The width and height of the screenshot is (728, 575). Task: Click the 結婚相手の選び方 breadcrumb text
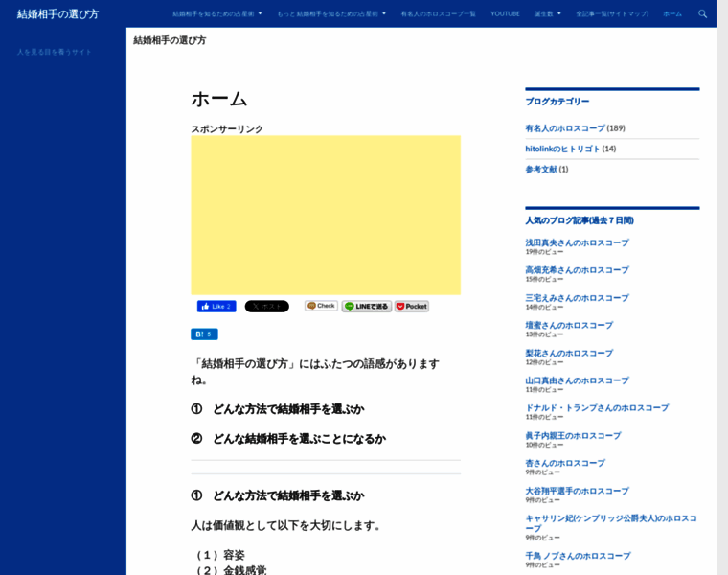(170, 40)
